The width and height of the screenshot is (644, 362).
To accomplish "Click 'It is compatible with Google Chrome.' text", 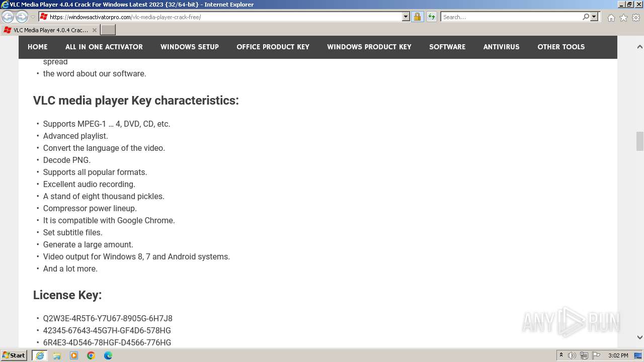I will pos(109,221).
